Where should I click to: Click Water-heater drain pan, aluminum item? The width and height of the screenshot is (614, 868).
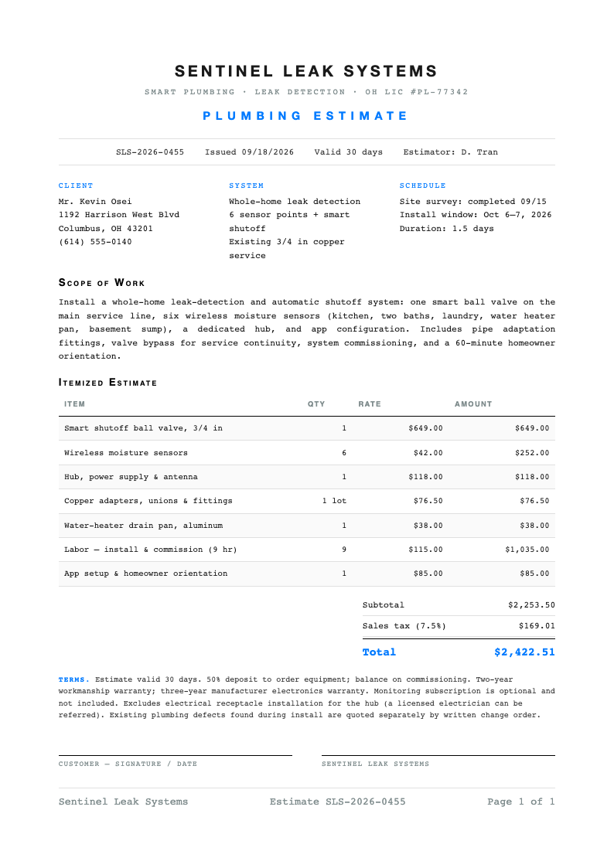143,526
